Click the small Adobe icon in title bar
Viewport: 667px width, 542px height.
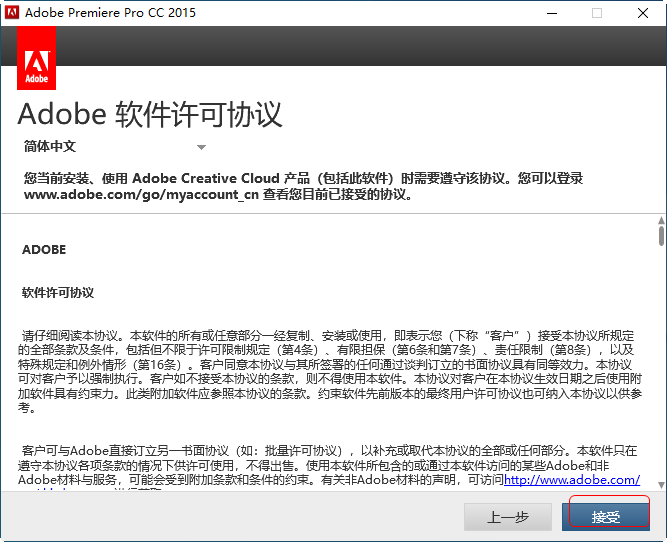[x=12, y=13]
